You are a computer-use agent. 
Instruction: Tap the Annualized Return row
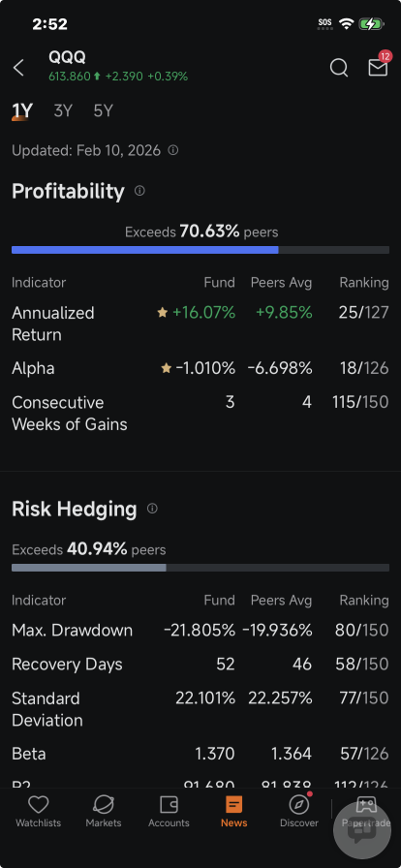(x=200, y=324)
